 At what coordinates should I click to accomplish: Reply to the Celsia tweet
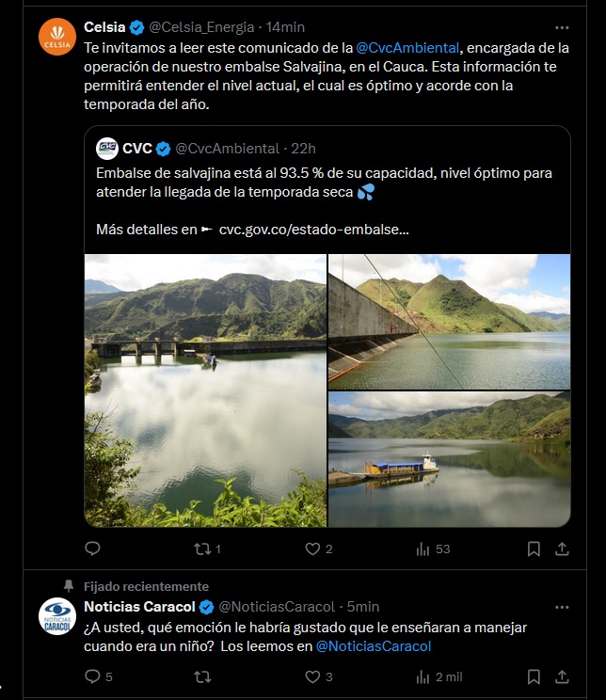[92, 549]
